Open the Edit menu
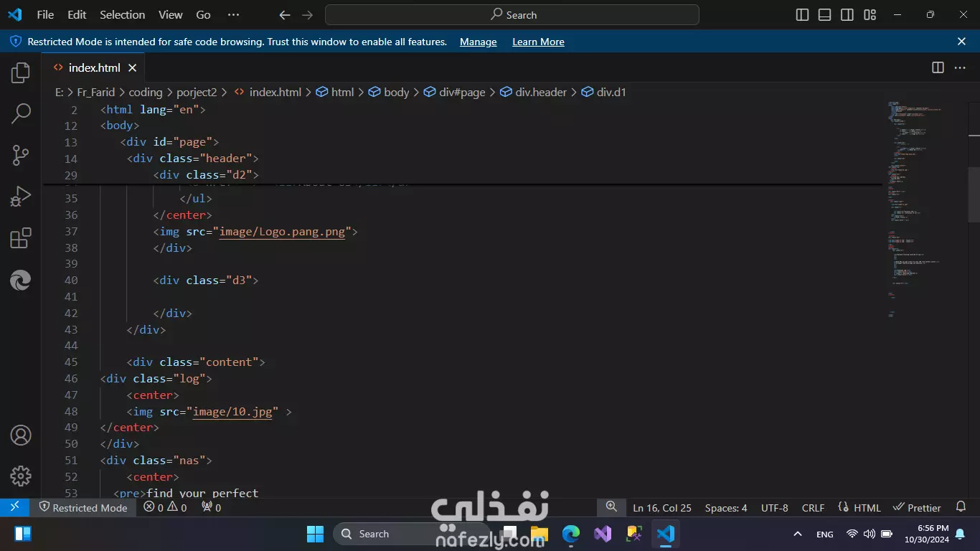The height and width of the screenshot is (551, 980). tap(77, 14)
